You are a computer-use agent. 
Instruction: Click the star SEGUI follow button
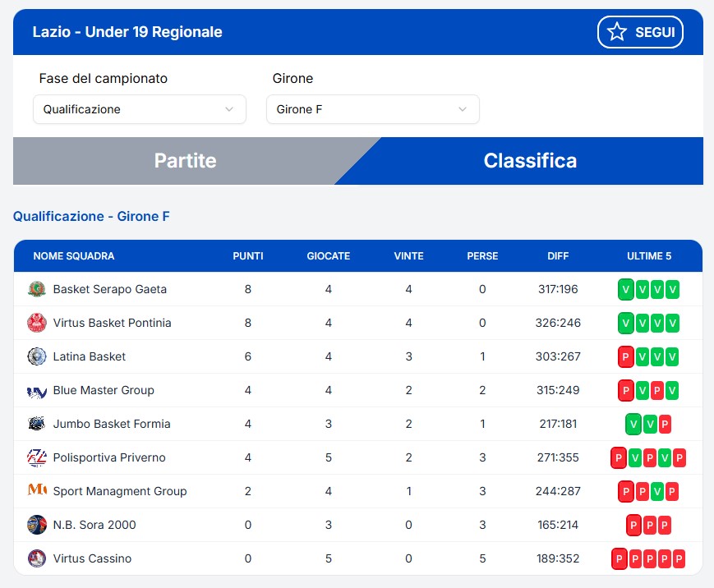tap(640, 32)
